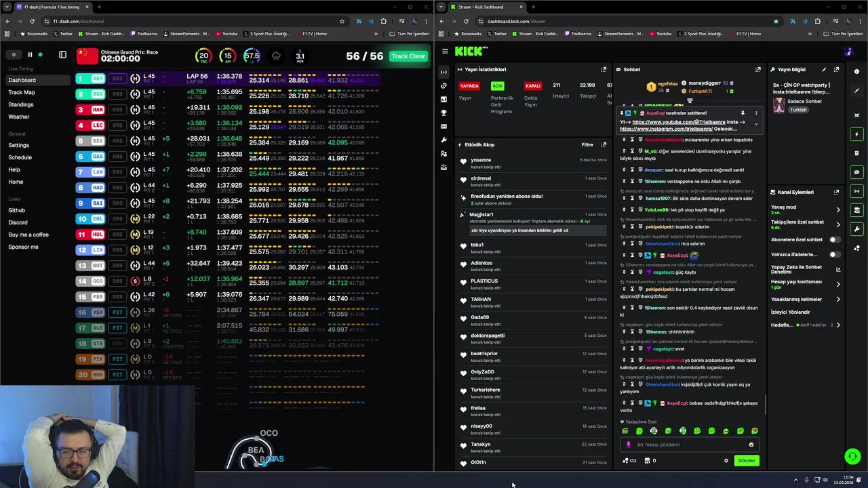Image resolution: width=868 pixels, height=488 pixels.
Task: Open pinned message three-dot options
Action: [x=756, y=113]
